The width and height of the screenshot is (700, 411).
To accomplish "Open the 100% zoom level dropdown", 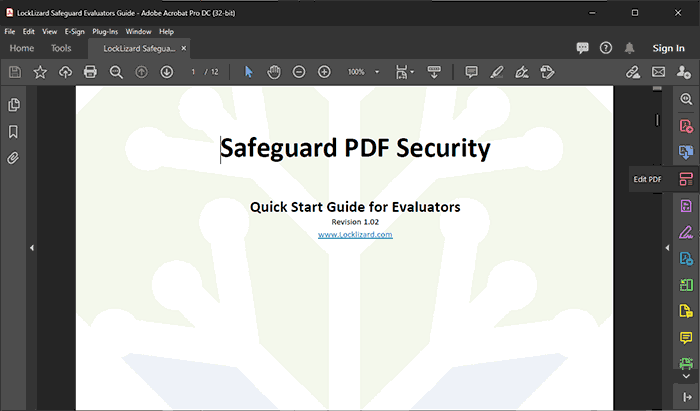I will point(377,72).
